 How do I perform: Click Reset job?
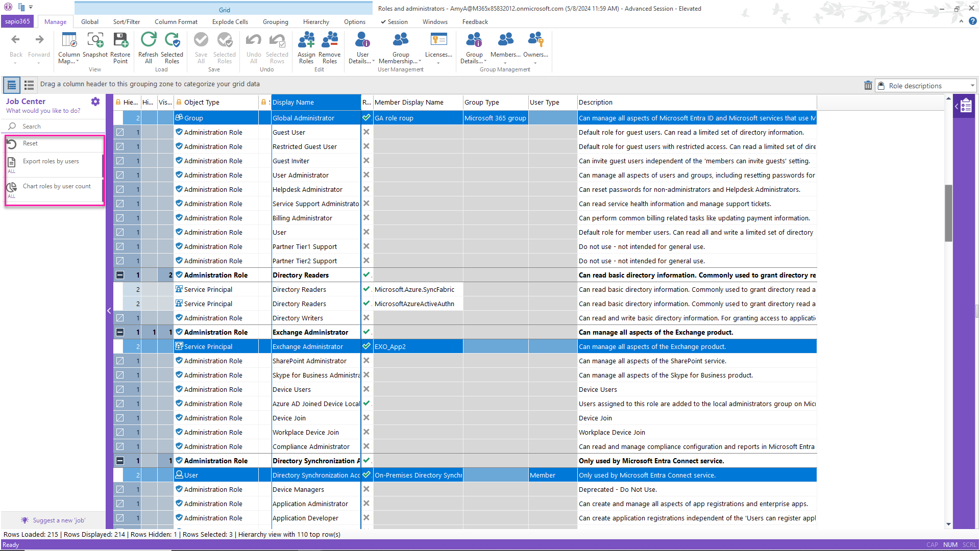tap(54, 144)
